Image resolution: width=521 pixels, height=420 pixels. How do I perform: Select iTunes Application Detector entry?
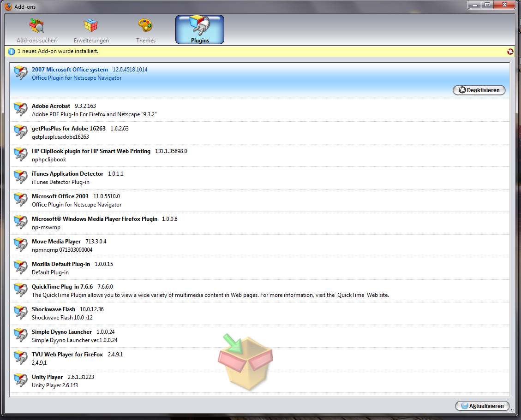click(260, 178)
